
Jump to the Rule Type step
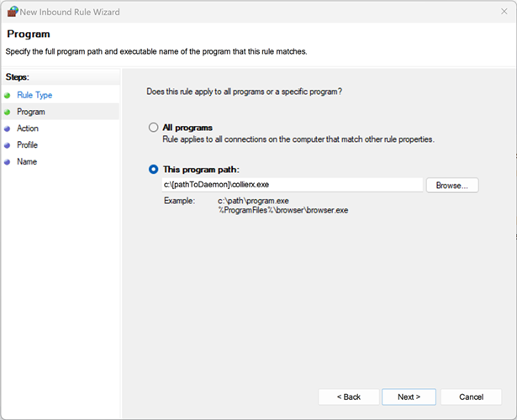pyautogui.click(x=34, y=95)
